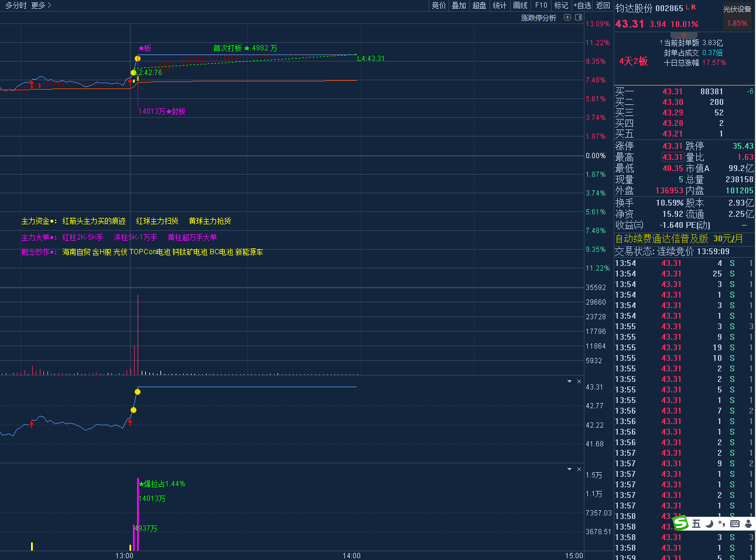The height and width of the screenshot is (560, 756).
Task: Collapse the limit-up info panel chevron
Action: click(x=683, y=36)
